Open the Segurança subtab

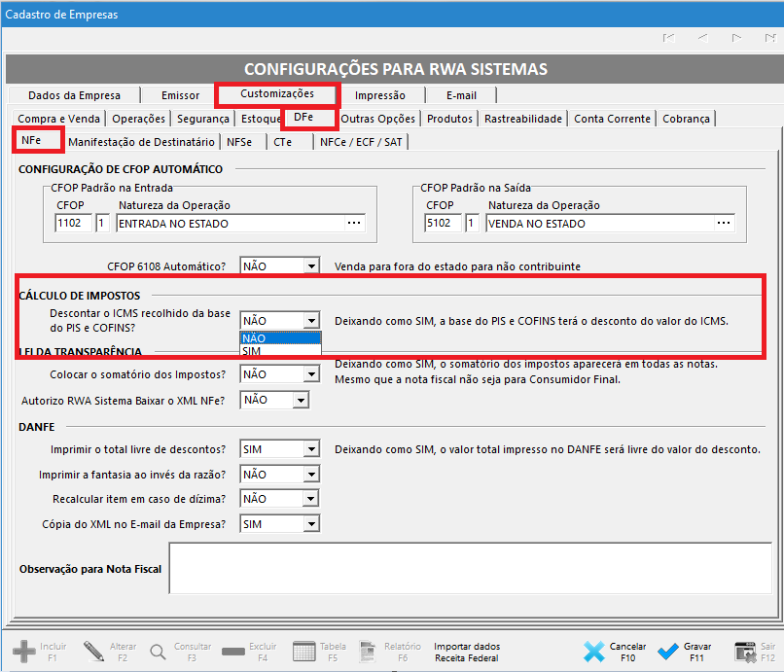click(x=203, y=119)
